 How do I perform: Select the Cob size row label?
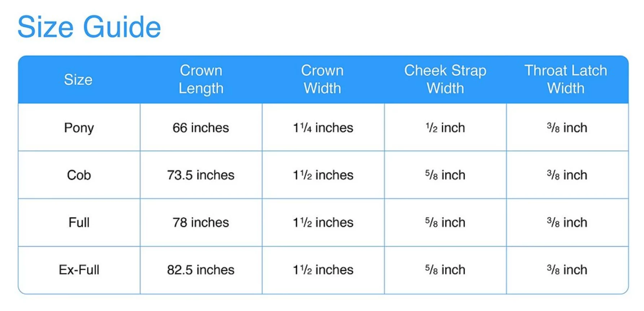pos(79,175)
